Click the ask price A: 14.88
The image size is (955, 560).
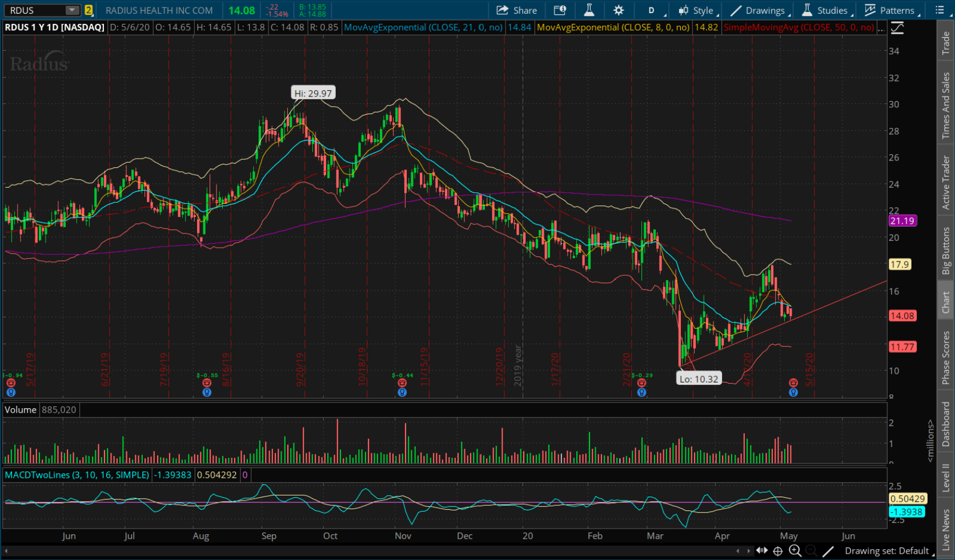click(312, 14)
